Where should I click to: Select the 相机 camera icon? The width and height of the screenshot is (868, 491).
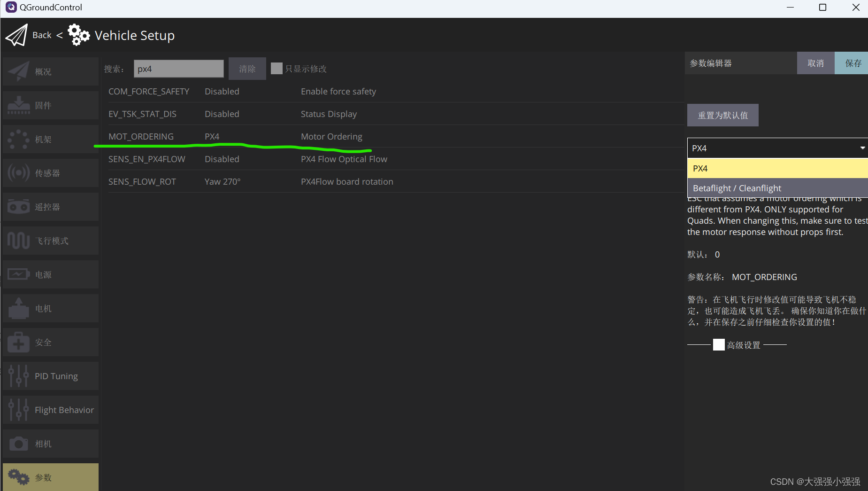click(x=19, y=444)
